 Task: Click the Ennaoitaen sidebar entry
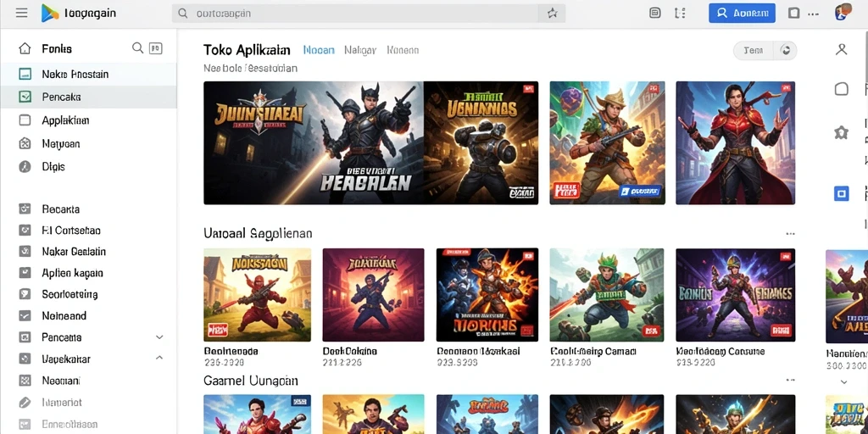pyautogui.click(x=70, y=424)
